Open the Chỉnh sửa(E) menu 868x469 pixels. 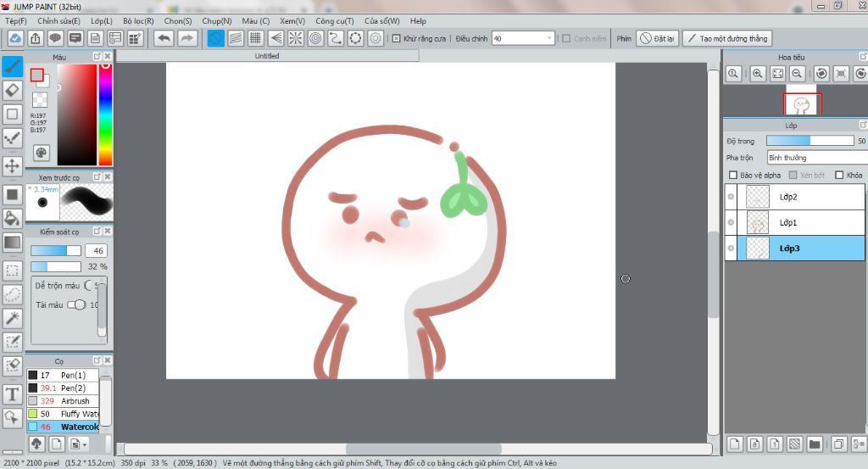(x=58, y=21)
